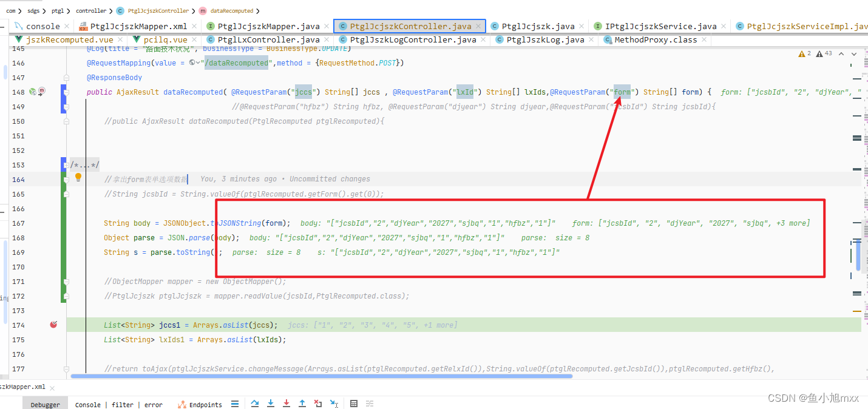Screen dimensions: 868x409
Task: Open the pcilq.vue tab
Action: point(165,39)
